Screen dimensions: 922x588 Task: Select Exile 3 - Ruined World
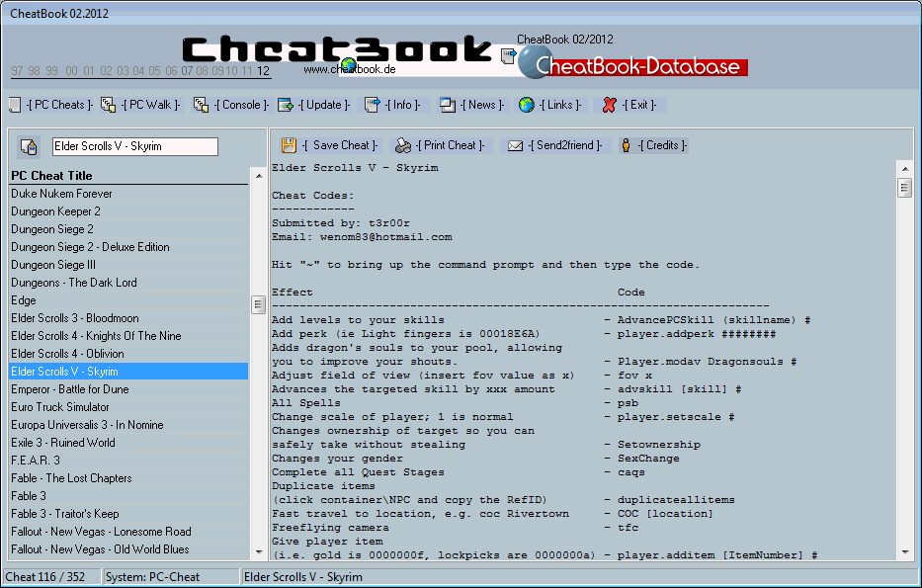pos(128,442)
